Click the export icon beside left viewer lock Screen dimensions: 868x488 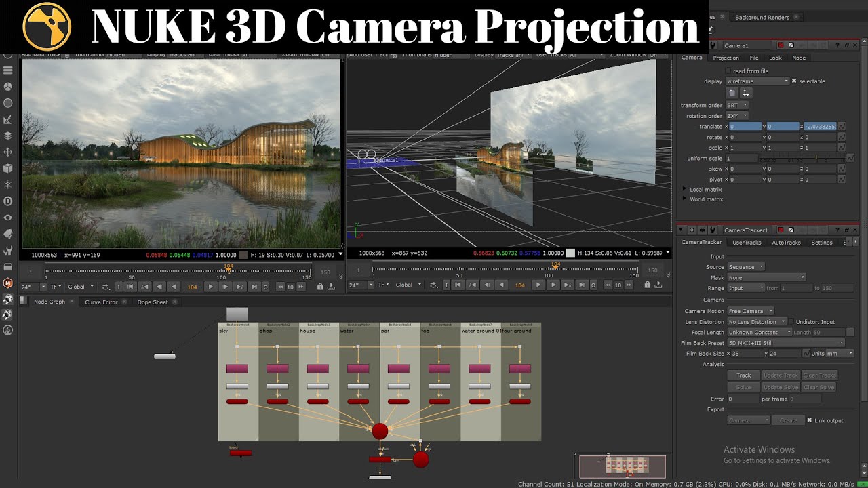click(331, 287)
